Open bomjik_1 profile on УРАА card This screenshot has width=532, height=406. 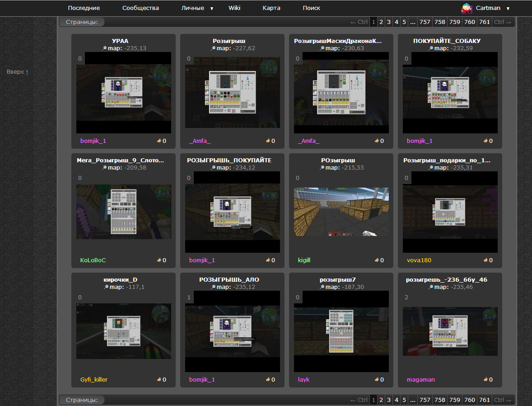pos(93,141)
